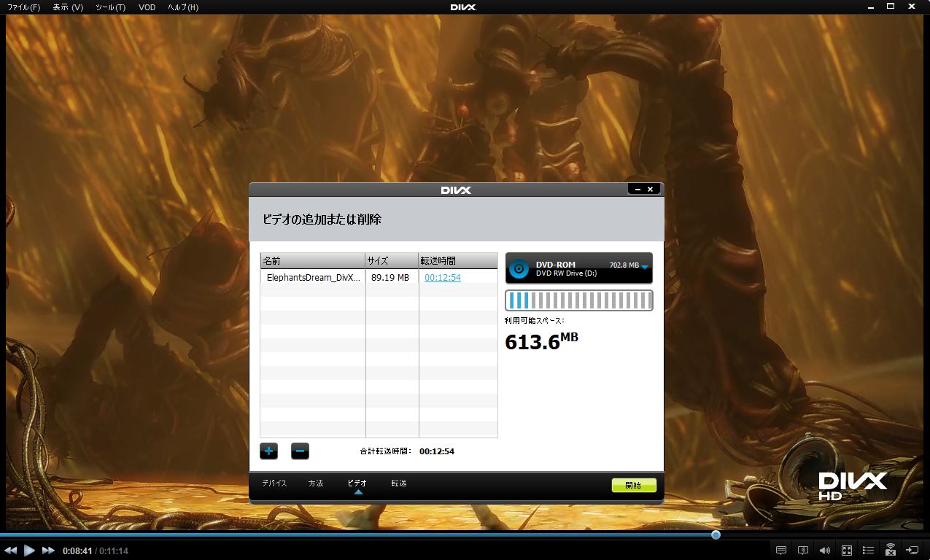The height and width of the screenshot is (560, 930).
Task: Click the 89.19 MB size cell
Action: [x=390, y=278]
